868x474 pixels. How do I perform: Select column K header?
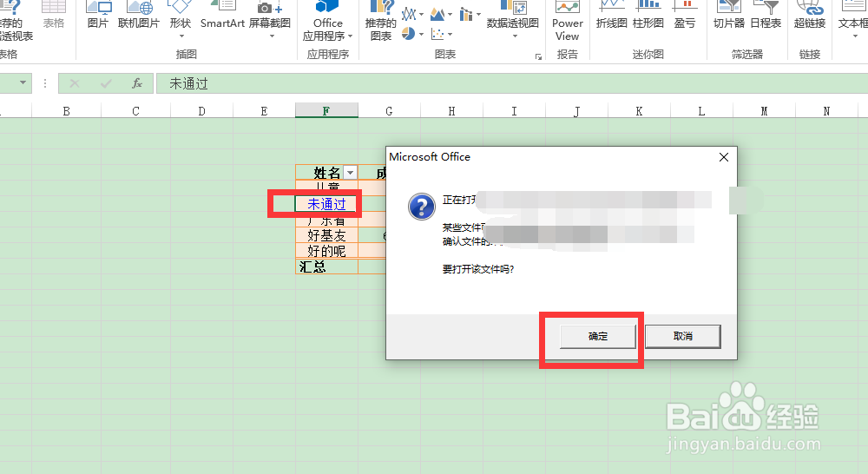pyautogui.click(x=640, y=111)
